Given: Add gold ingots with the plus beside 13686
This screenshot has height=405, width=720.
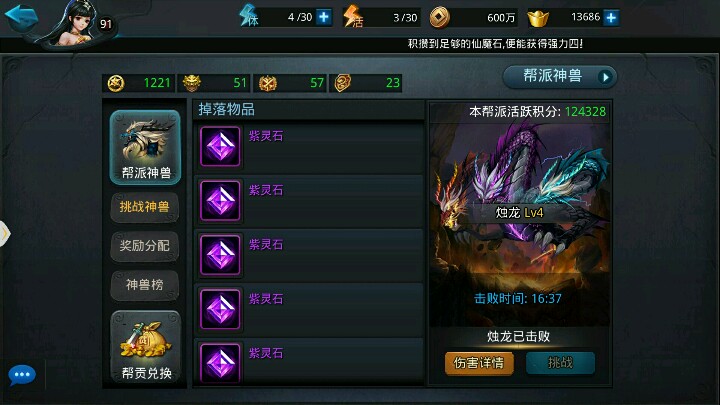Looking at the screenshot, I should coord(611,17).
